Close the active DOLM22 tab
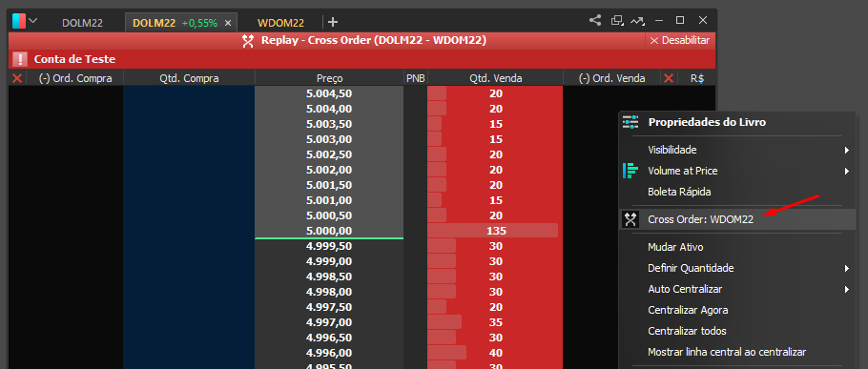The width and height of the screenshot is (868, 369). pos(228,23)
